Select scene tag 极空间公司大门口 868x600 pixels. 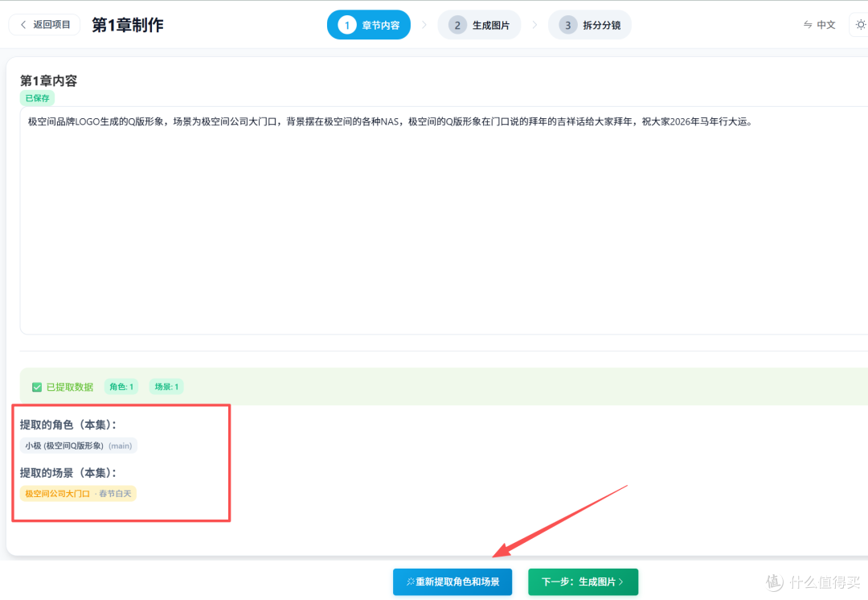78,493
